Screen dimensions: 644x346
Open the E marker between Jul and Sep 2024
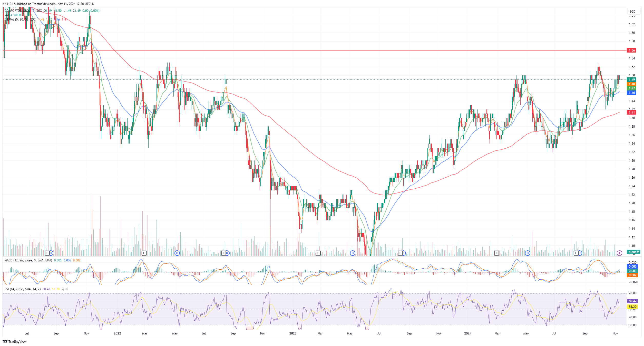pyautogui.click(x=576, y=253)
